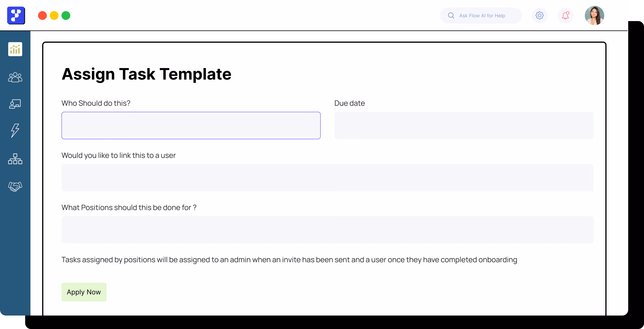Click the magnifying glass search icon
The image size is (644, 329).
click(451, 15)
